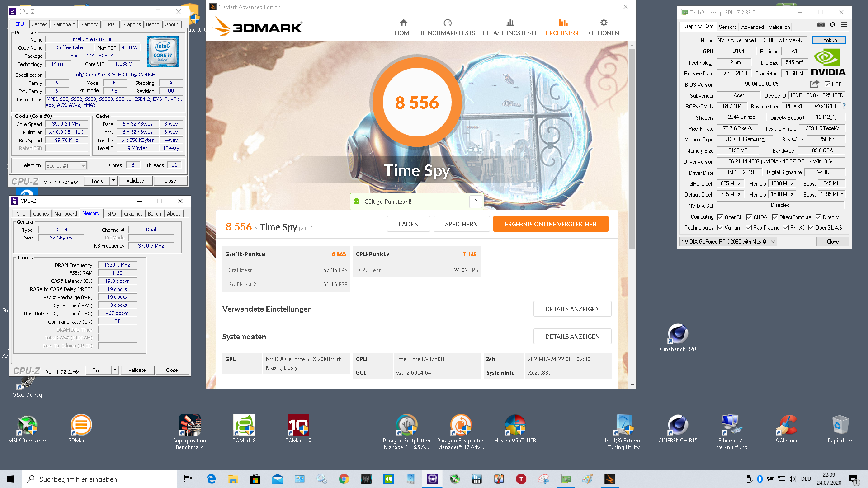This screenshot has height=488, width=868.
Task: Open CCleaner desktop shortcut
Action: click(787, 429)
